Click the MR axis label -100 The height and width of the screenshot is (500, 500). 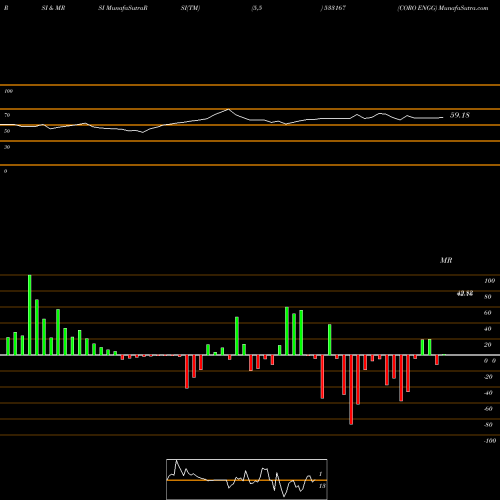(490, 441)
